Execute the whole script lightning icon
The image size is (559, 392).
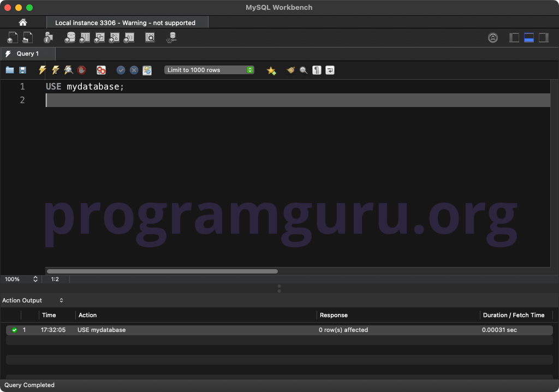(x=43, y=70)
